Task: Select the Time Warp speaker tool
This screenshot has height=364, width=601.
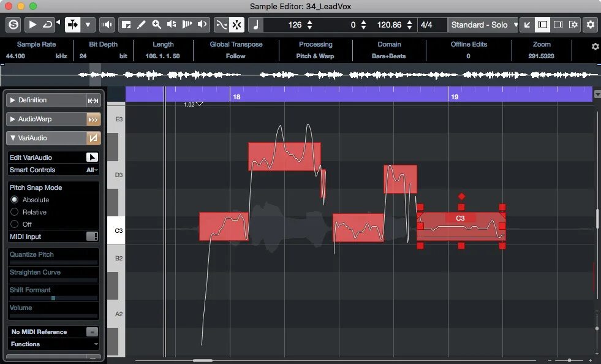Action: coord(202,25)
